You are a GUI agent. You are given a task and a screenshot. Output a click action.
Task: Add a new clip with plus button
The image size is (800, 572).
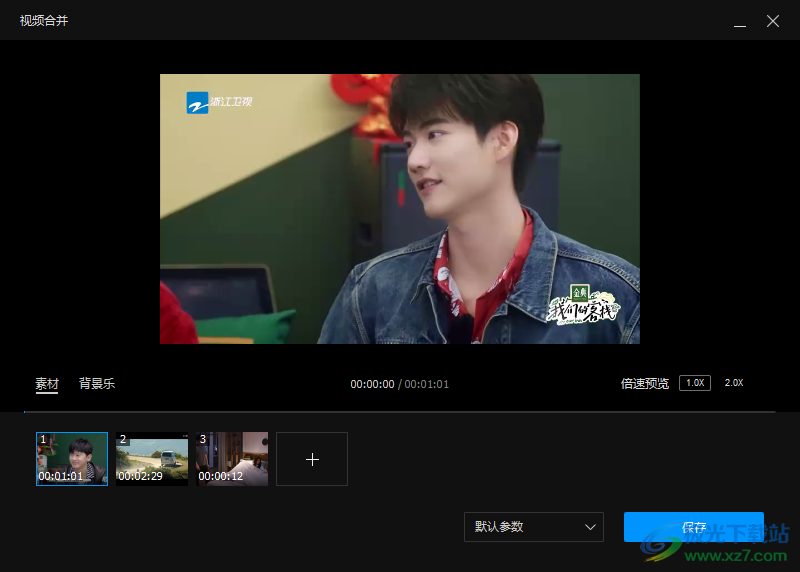pos(312,459)
